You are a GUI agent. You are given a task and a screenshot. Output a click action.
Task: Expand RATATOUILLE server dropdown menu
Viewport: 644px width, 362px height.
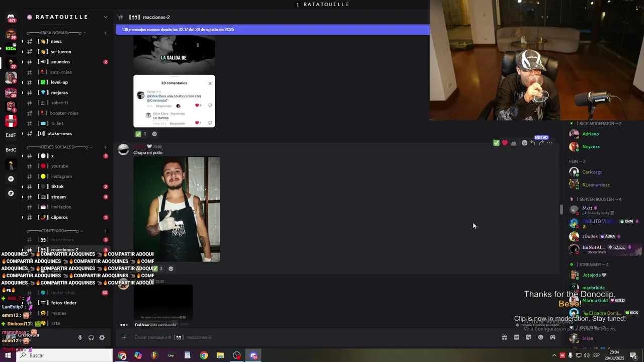tap(105, 17)
